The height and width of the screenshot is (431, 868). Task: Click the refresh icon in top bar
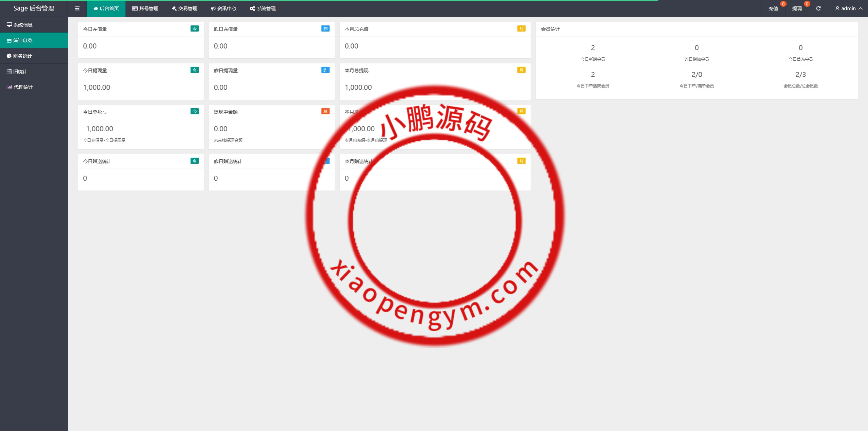coord(818,8)
